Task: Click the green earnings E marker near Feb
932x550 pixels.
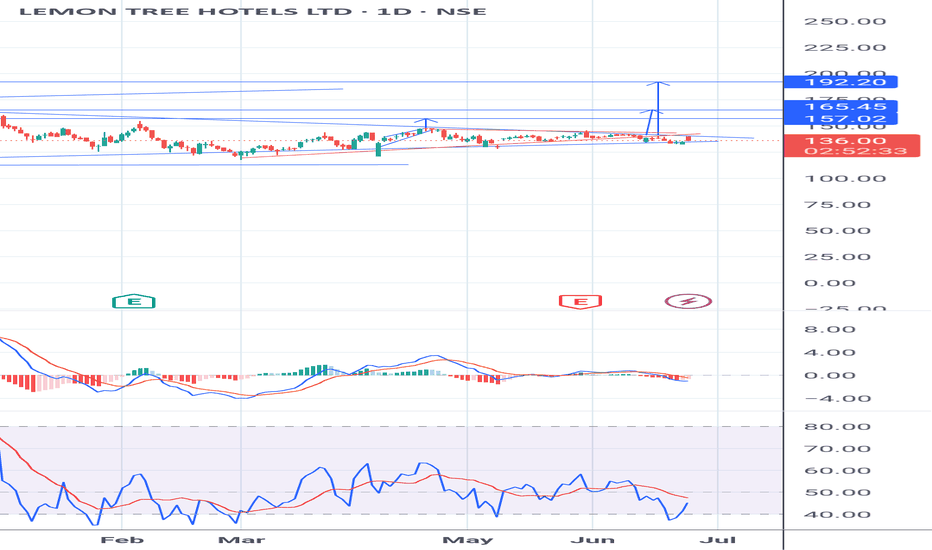Action: tap(134, 301)
